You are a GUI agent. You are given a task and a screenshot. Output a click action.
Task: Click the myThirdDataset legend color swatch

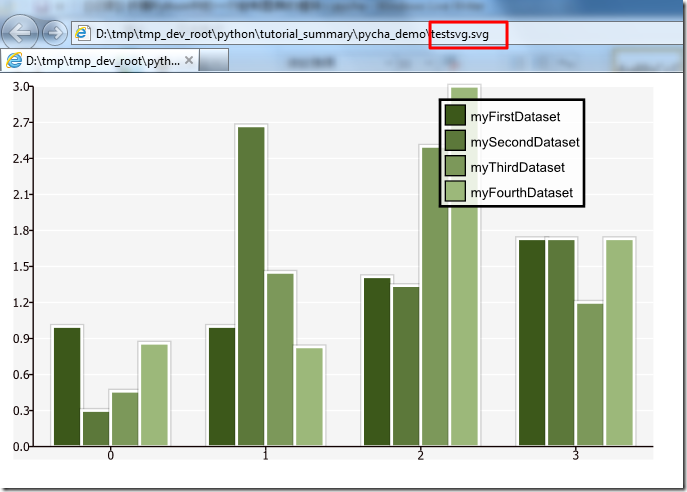point(455,166)
